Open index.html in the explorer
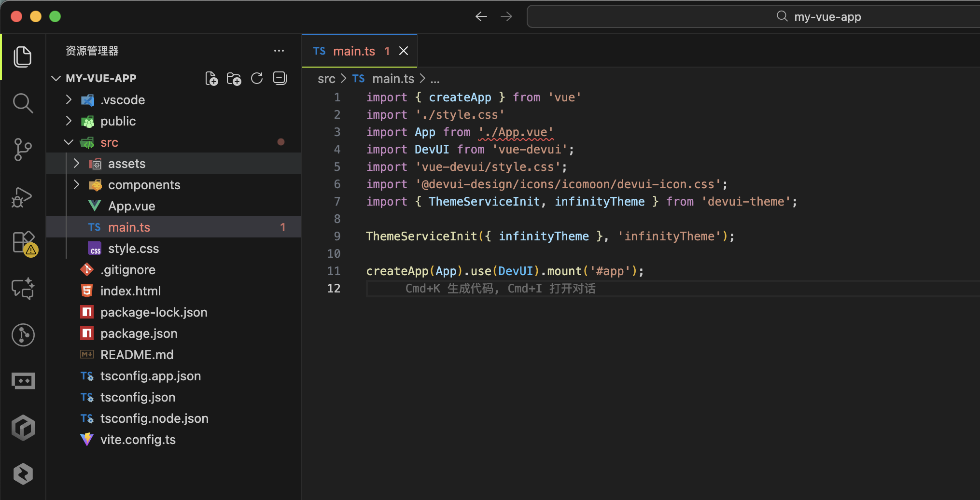This screenshot has width=980, height=500. pyautogui.click(x=174, y=291)
